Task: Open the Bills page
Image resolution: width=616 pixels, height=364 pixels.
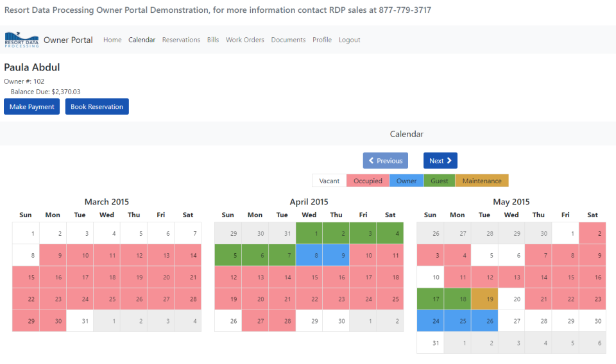Action: 213,40
